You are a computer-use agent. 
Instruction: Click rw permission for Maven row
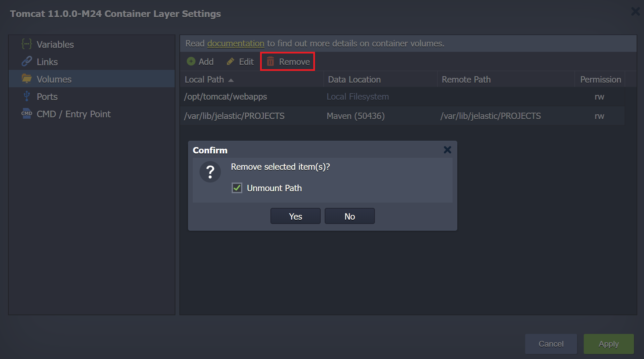point(599,116)
